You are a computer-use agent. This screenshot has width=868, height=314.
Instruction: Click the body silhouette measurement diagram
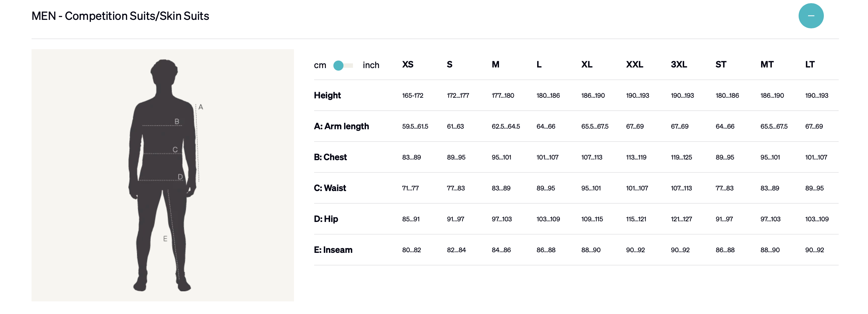(162, 175)
